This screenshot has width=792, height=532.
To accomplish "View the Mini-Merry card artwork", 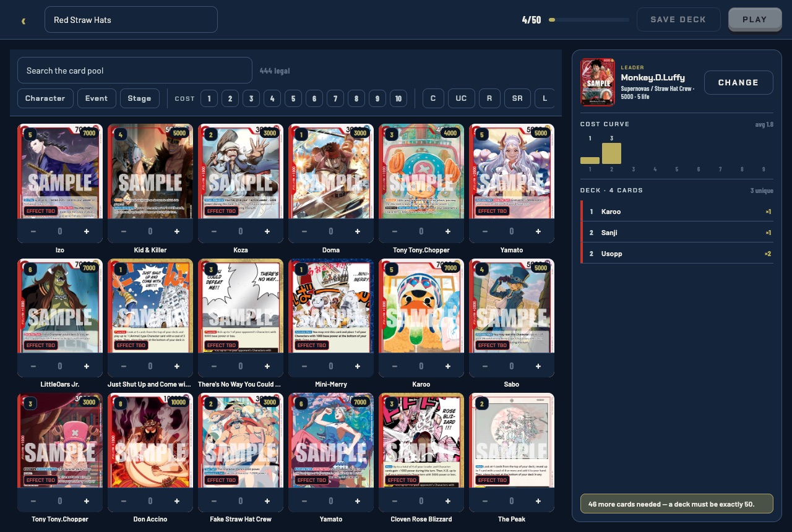I will click(x=331, y=306).
